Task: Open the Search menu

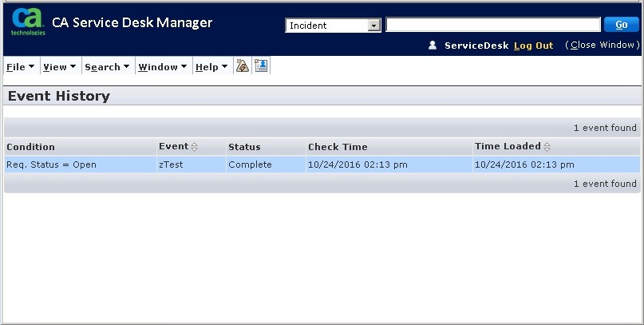Action: (x=107, y=67)
